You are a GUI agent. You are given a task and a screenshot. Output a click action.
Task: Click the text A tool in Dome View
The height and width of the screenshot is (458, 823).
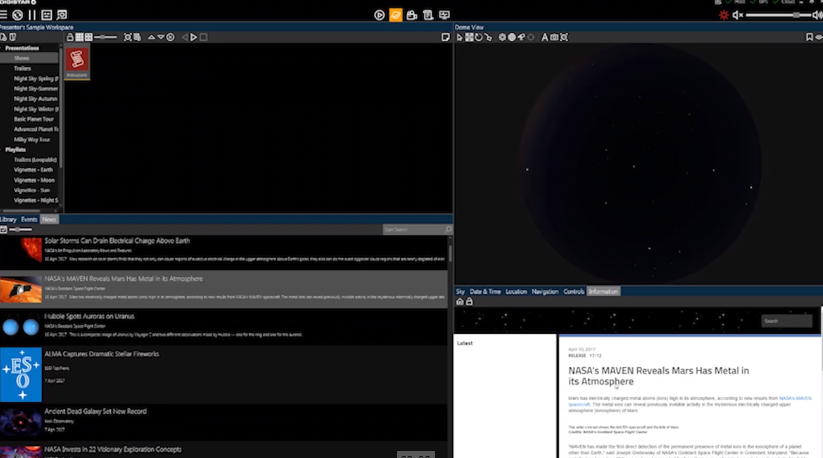pos(544,37)
